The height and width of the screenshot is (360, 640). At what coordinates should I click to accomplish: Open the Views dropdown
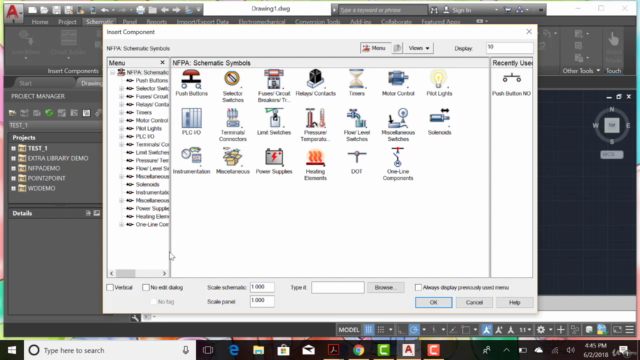(x=419, y=48)
